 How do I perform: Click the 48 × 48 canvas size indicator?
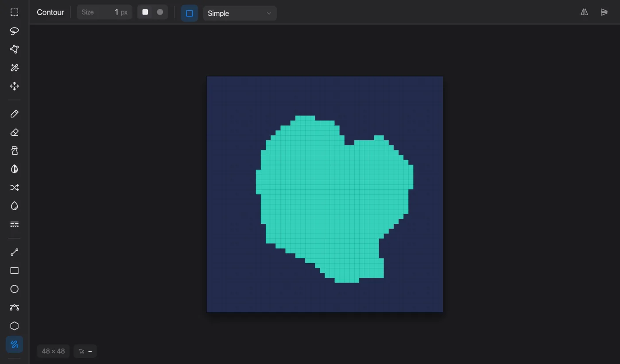(x=53, y=351)
